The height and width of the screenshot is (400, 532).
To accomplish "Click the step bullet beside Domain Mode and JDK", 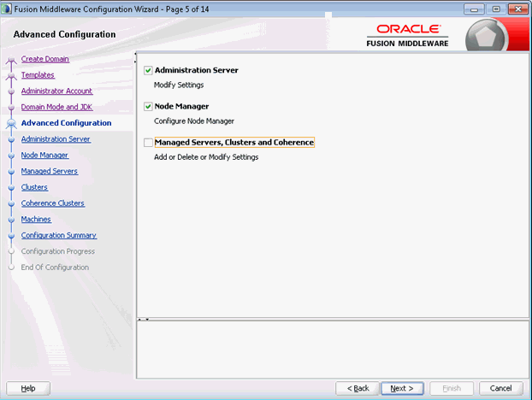I will pyautogui.click(x=11, y=108).
